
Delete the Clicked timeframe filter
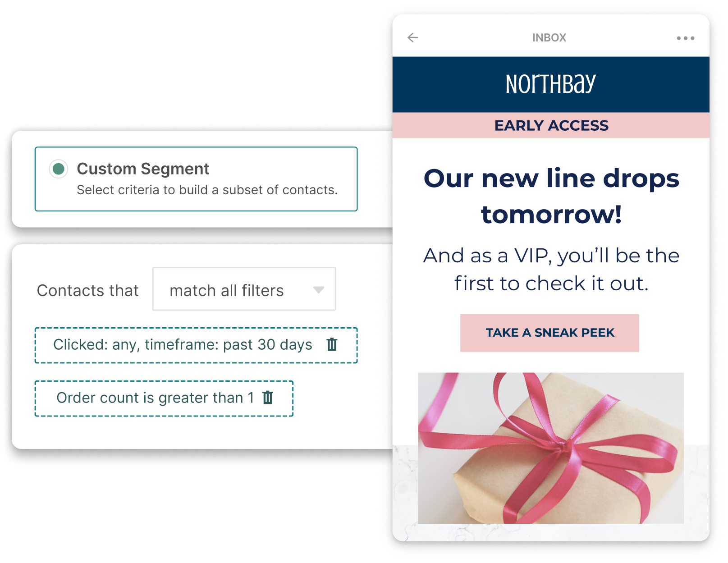332,344
